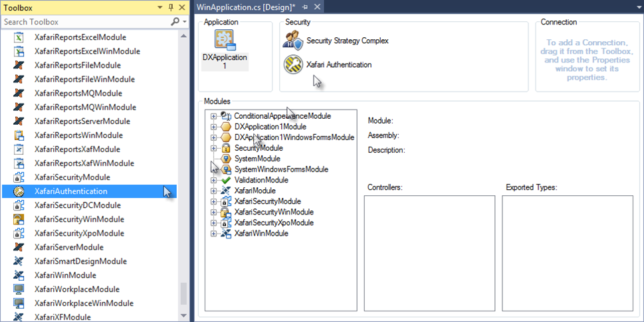Click the XafariReportsMQWinModule icon
644x322 pixels.
pos(19,107)
